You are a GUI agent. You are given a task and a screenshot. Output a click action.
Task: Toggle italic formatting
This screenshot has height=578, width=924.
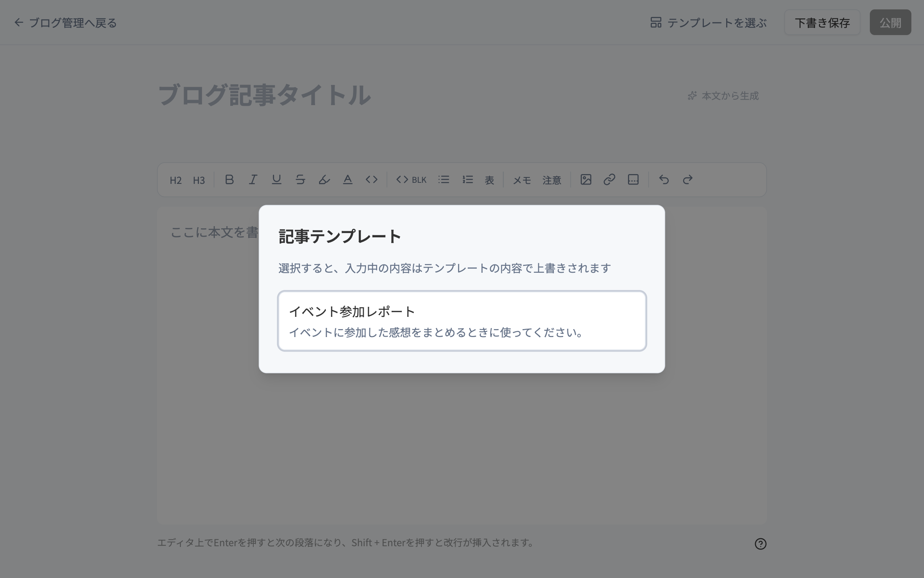click(253, 180)
